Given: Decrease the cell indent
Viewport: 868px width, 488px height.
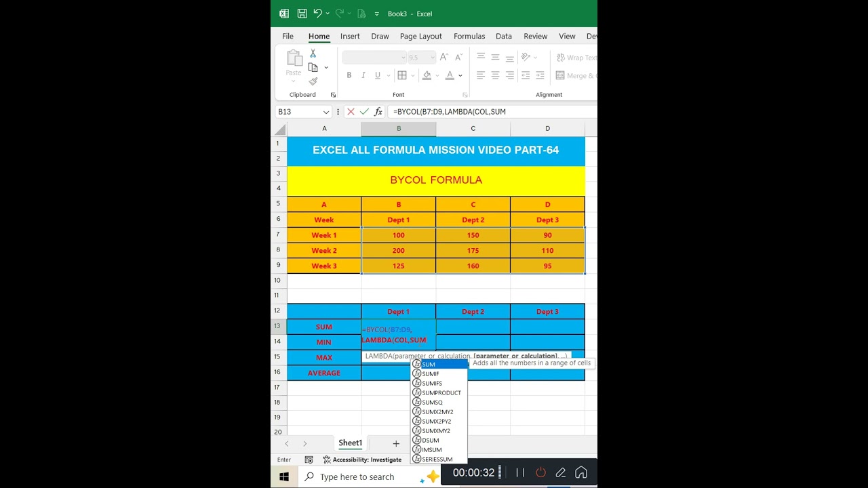Looking at the screenshot, I should pyautogui.click(x=526, y=75).
